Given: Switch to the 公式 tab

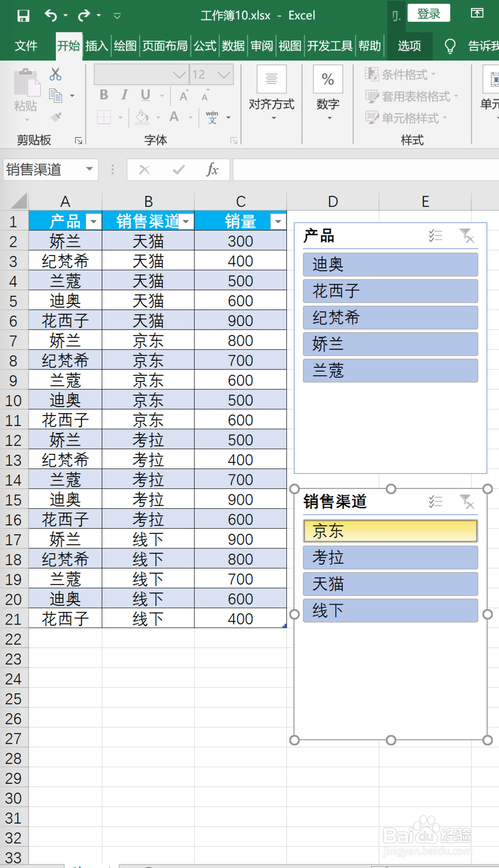Looking at the screenshot, I should [x=205, y=46].
